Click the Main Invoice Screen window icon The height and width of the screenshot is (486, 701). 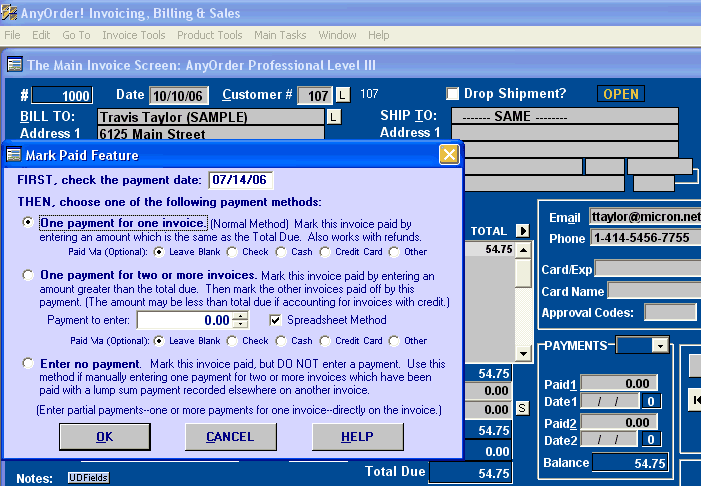14,65
